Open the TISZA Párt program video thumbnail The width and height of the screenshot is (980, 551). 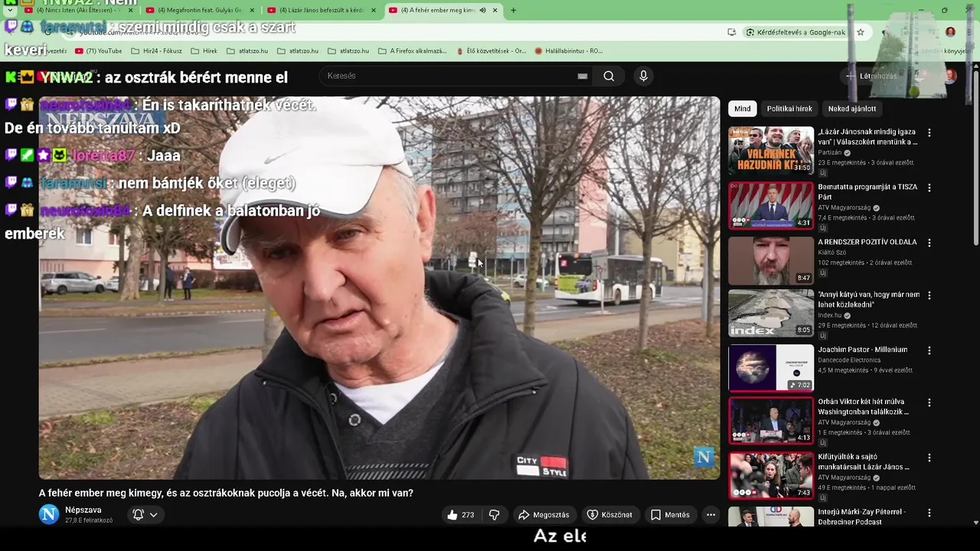(771, 206)
